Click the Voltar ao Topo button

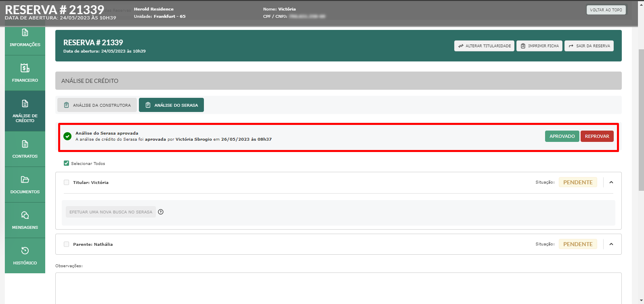coord(606,10)
